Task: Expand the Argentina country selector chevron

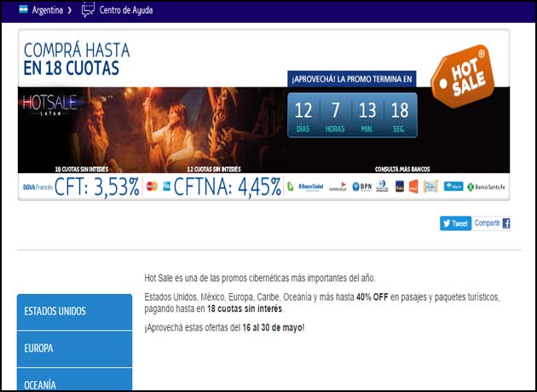Action: click(x=69, y=10)
